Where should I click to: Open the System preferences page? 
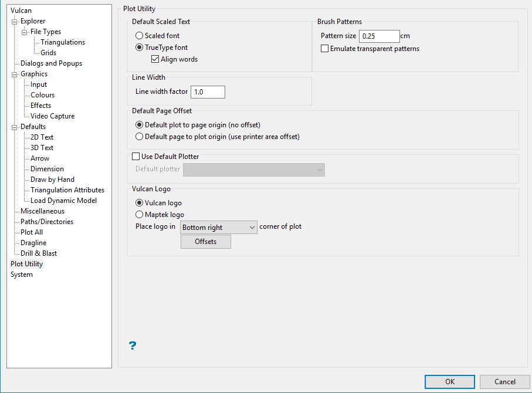pos(21,274)
